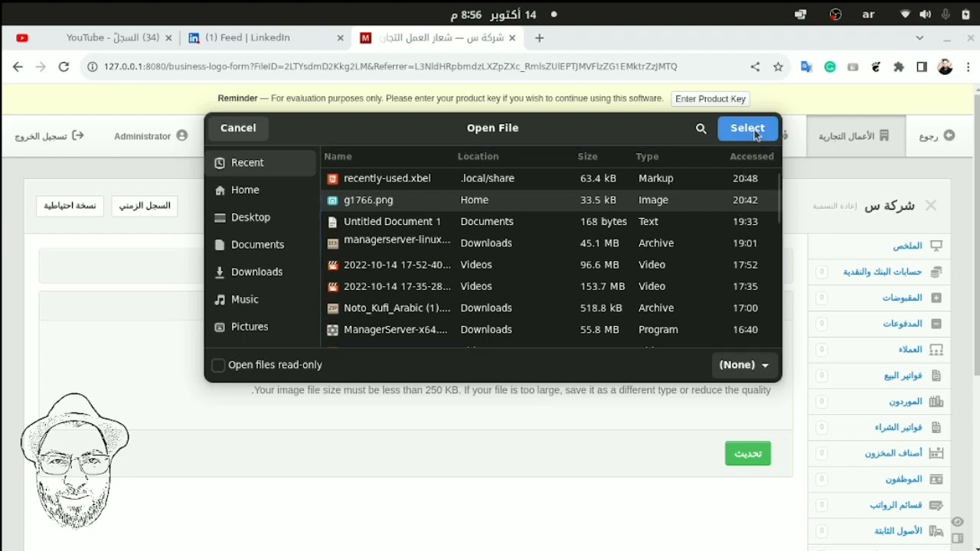Enable Open files read-only checkbox
Image resolution: width=980 pixels, height=551 pixels.
(x=218, y=365)
